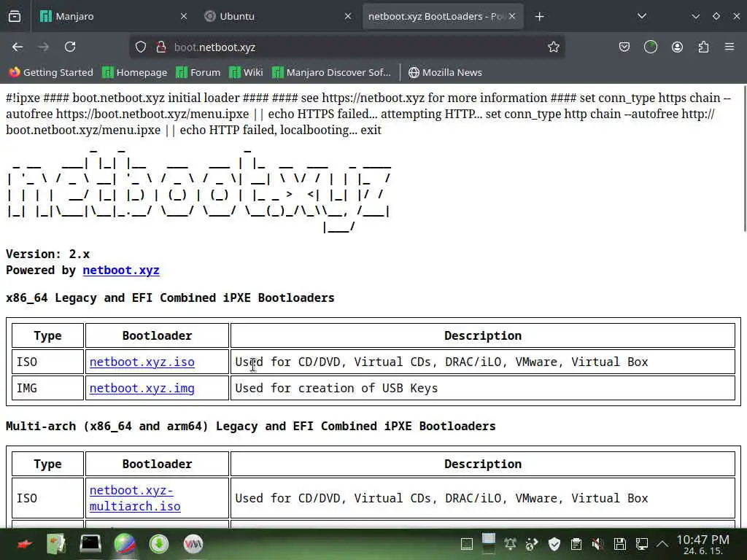The width and height of the screenshot is (747, 560).
Task: Open Firefox account icon
Action: click(677, 47)
